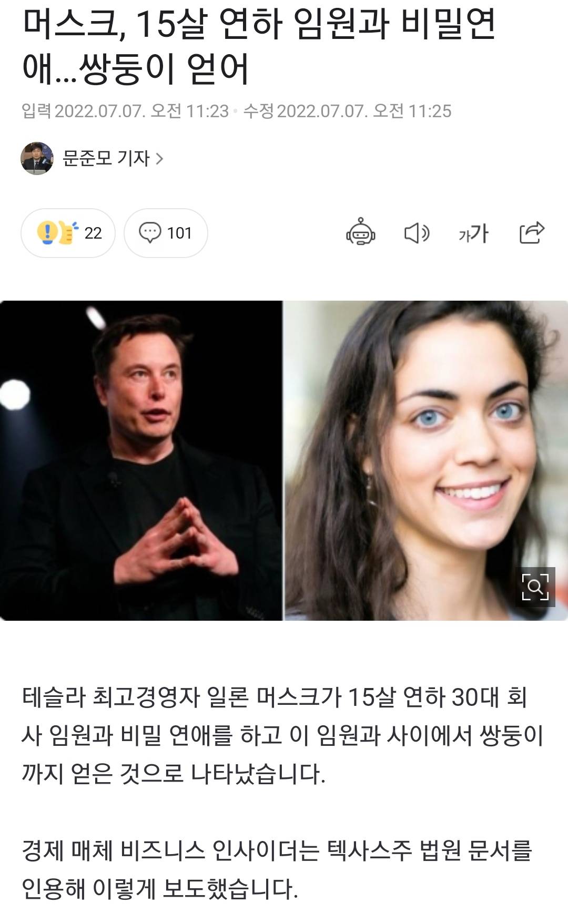Expand reporter details via the chevron arrow
This screenshot has width=568, height=924.
click(x=159, y=159)
